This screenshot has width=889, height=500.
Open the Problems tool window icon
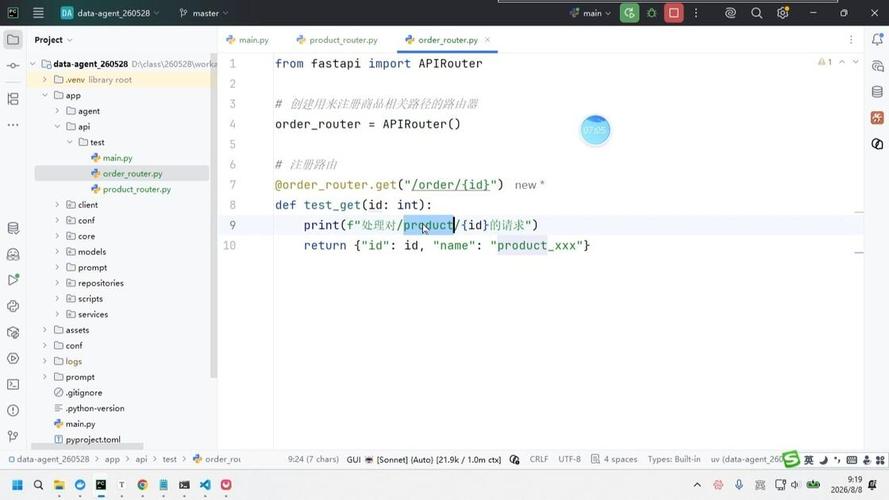[13, 410]
